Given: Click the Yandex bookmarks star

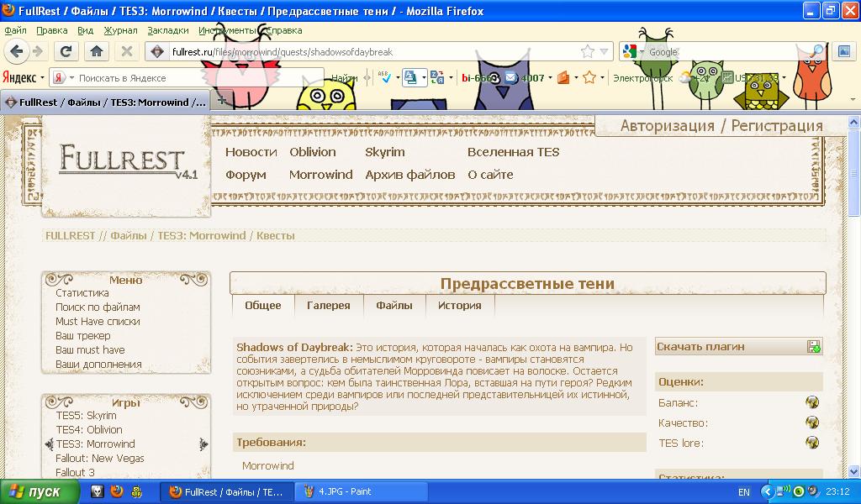Looking at the screenshot, I should point(589,78).
